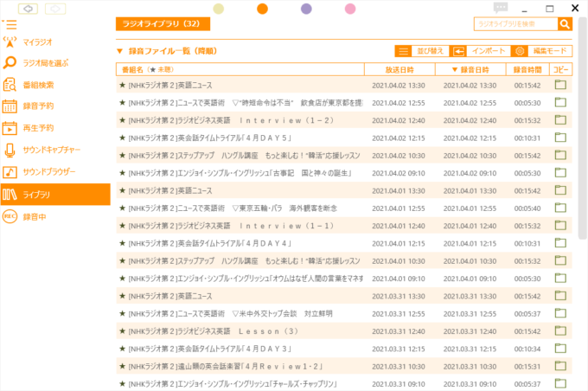588x391 pixels.
Task: Toggle star on 古事記 row
Action: (122, 173)
